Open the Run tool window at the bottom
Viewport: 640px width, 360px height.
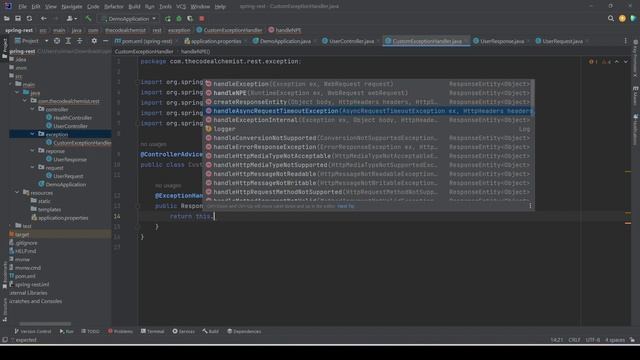click(x=66, y=331)
